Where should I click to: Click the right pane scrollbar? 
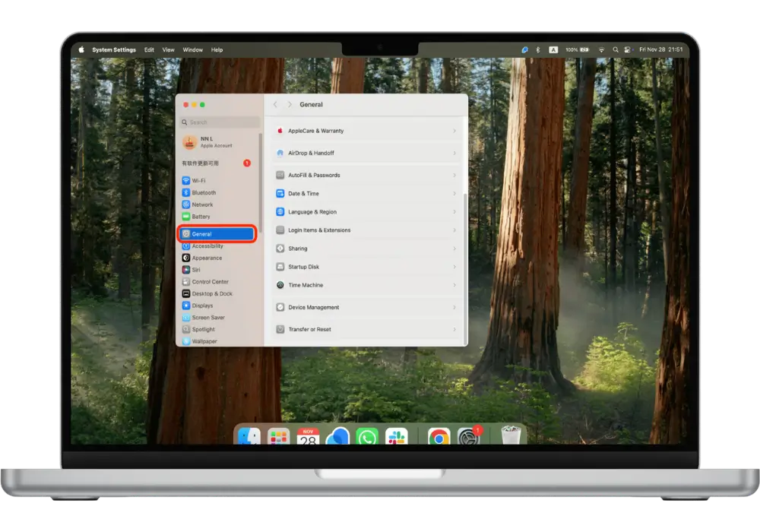pos(465,228)
